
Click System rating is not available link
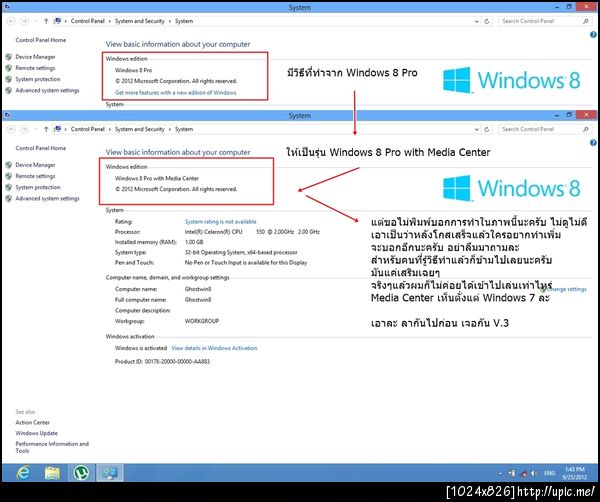220,222
